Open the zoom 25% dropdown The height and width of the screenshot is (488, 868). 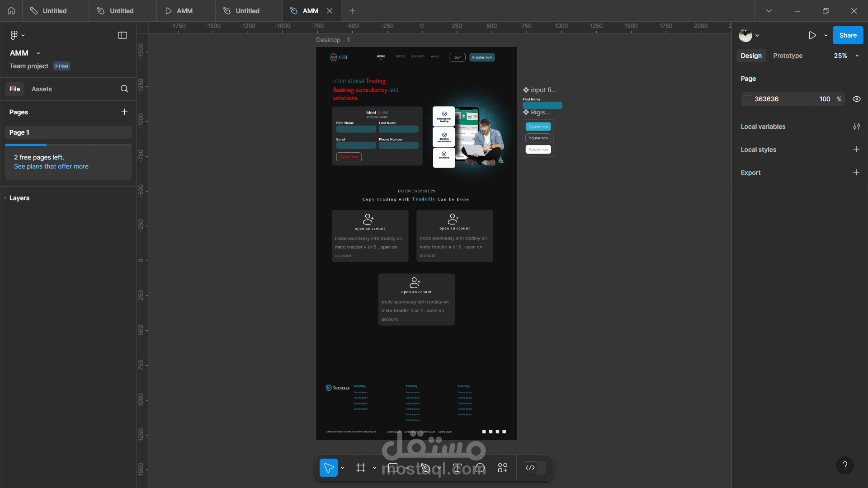[846, 56]
